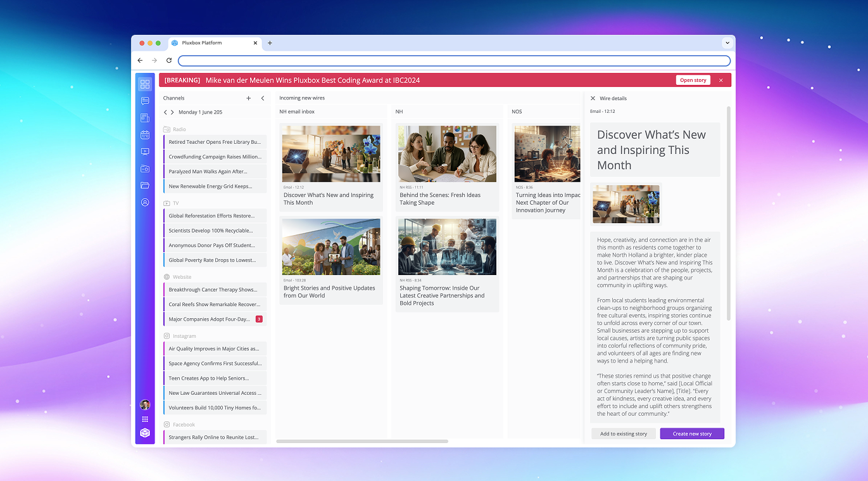Viewport: 868px width, 481px height.
Task: Close the Wire details panel
Action: [593, 98]
